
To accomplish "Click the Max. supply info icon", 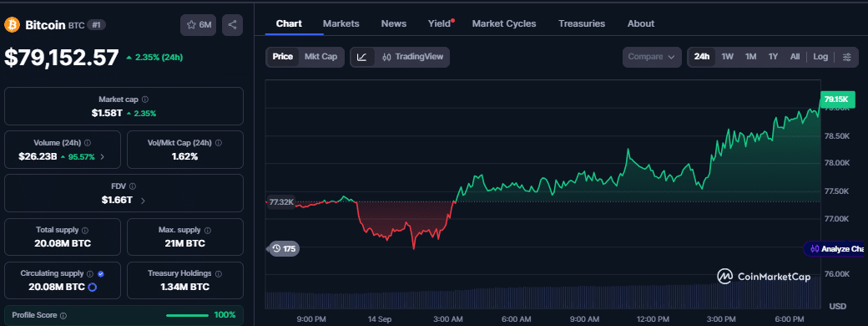I will pyautogui.click(x=209, y=230).
